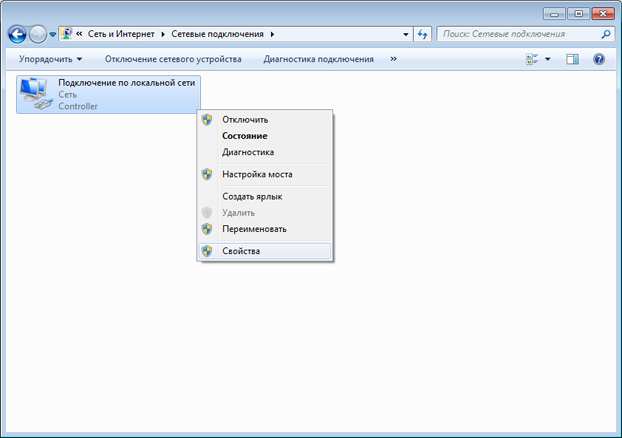Go back with the blue Back arrow
The image size is (622, 438).
(x=17, y=35)
